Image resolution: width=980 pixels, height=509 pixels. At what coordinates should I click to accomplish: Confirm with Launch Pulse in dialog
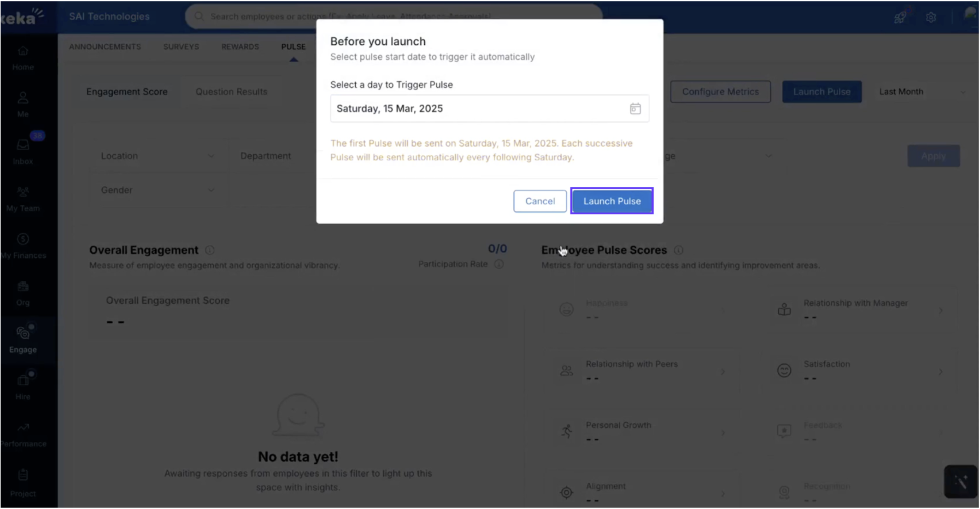pyautogui.click(x=611, y=201)
